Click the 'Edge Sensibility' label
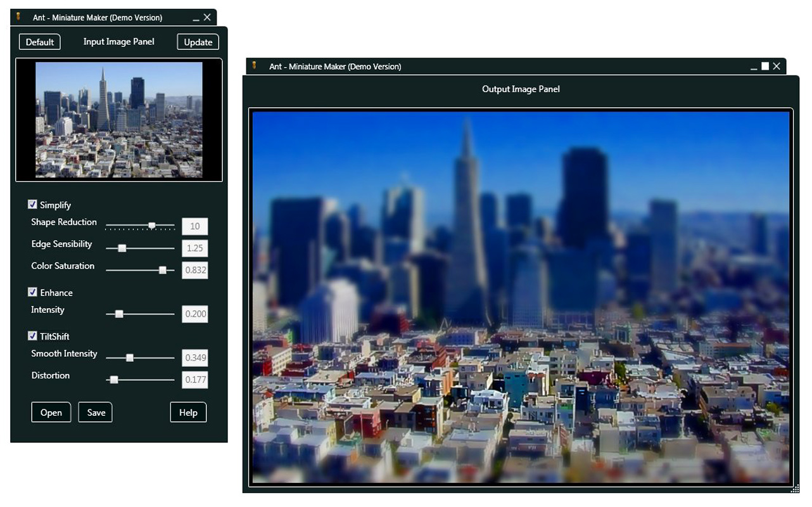The image size is (812, 507). pyautogui.click(x=61, y=244)
